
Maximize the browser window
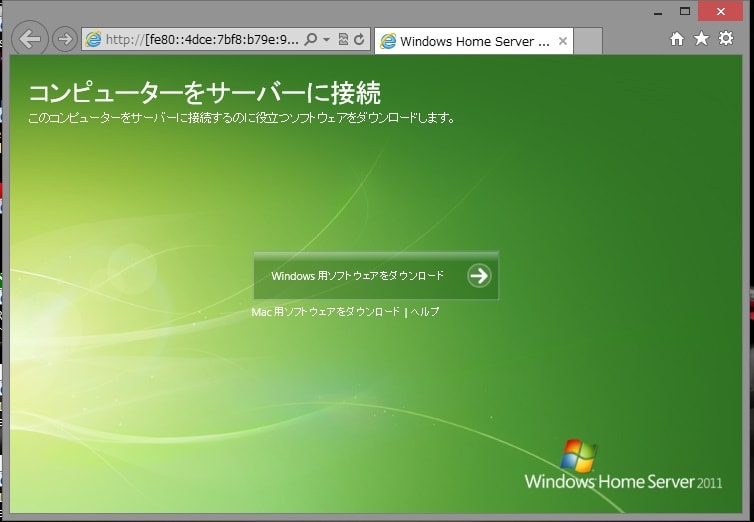point(685,12)
